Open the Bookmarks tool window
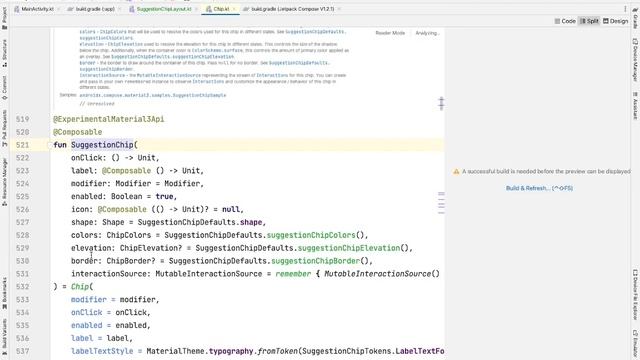 4,293
